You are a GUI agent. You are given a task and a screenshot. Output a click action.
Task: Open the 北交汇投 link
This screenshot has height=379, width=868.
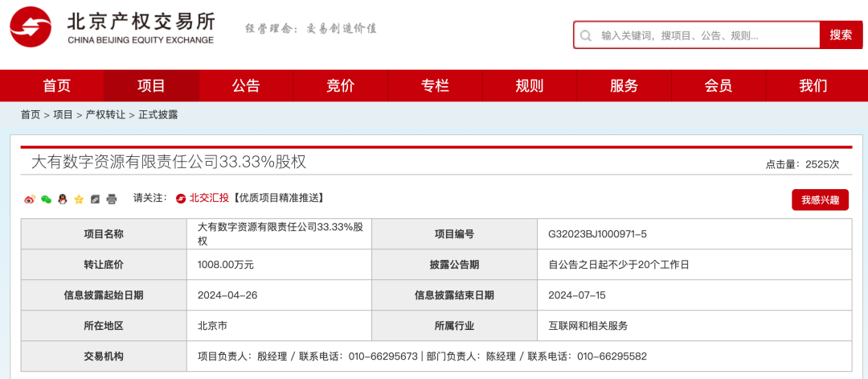point(209,198)
